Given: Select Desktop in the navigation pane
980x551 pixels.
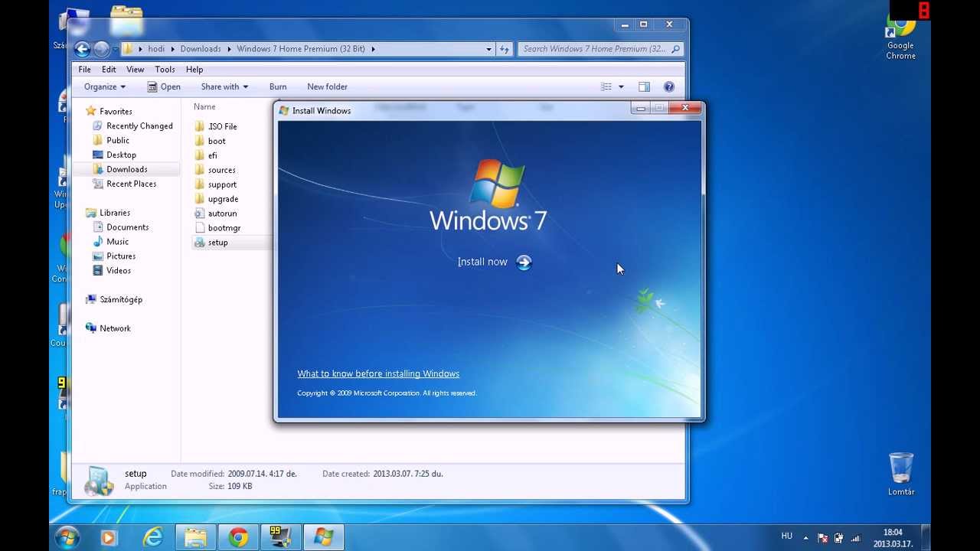Looking at the screenshot, I should tap(121, 155).
